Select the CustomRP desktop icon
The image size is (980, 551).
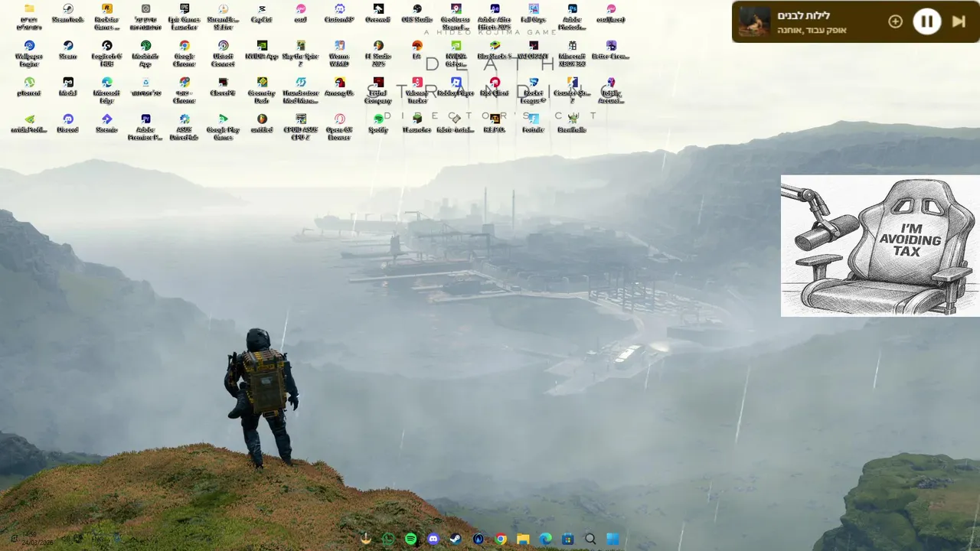pos(339,14)
